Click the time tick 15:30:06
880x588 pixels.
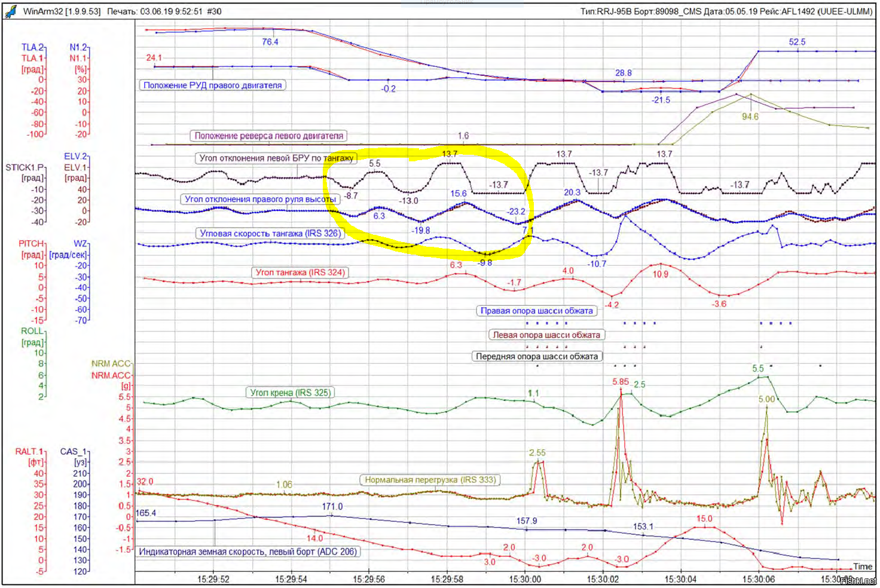[759, 579]
